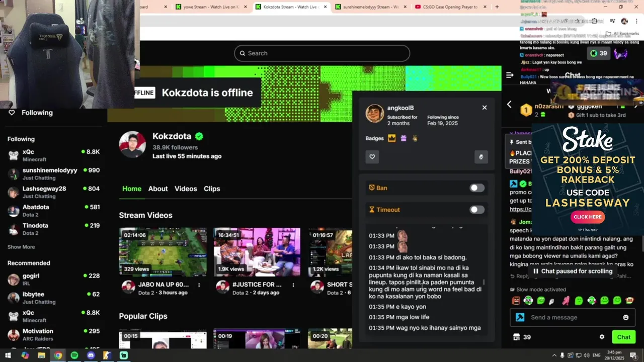
Task: Open the Clips tab on channel page
Action: pos(212,189)
